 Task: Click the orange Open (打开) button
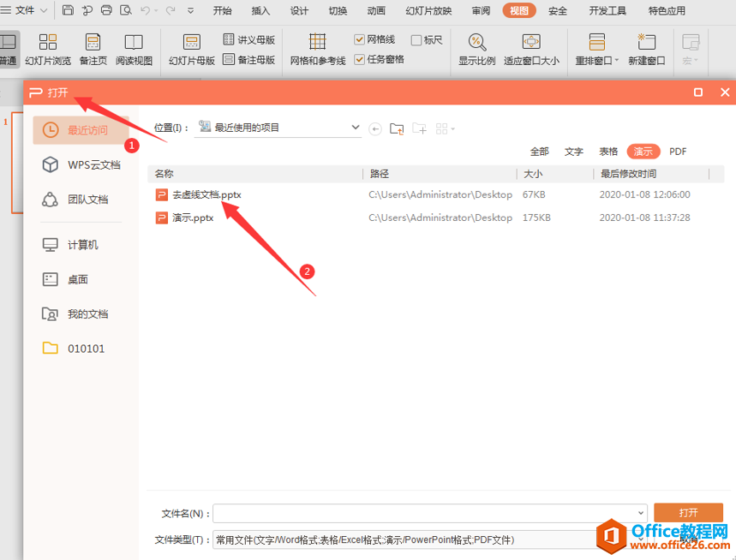tap(688, 513)
